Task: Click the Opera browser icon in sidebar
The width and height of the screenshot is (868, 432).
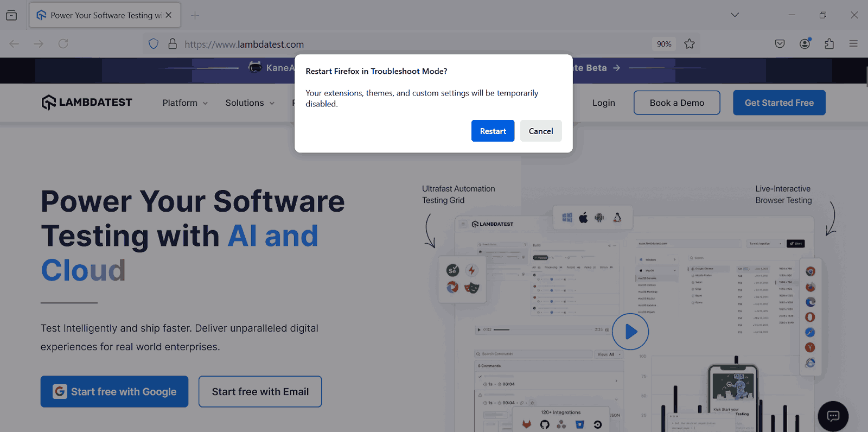Action: point(810,317)
